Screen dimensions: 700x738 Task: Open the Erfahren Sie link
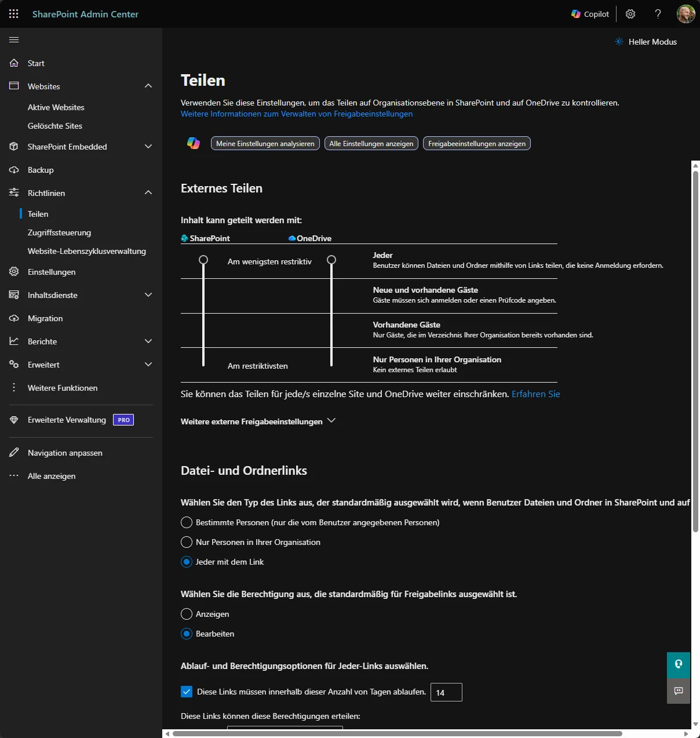pos(536,394)
